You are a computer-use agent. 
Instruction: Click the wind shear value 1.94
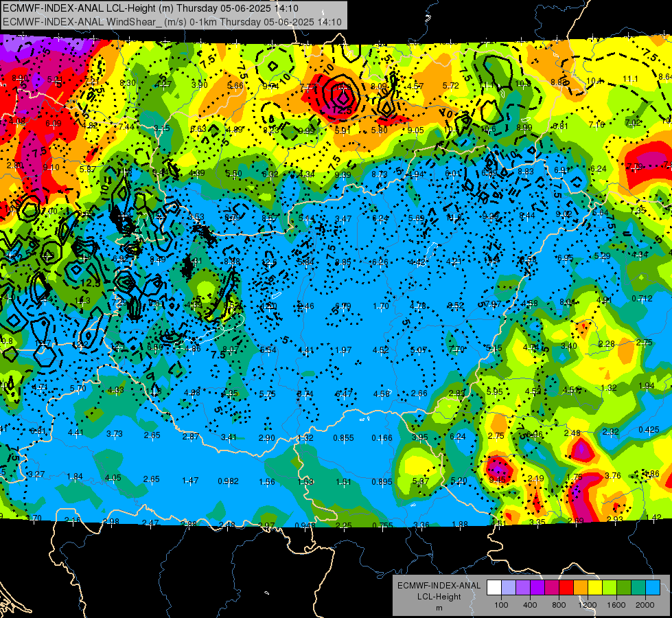[647, 385]
